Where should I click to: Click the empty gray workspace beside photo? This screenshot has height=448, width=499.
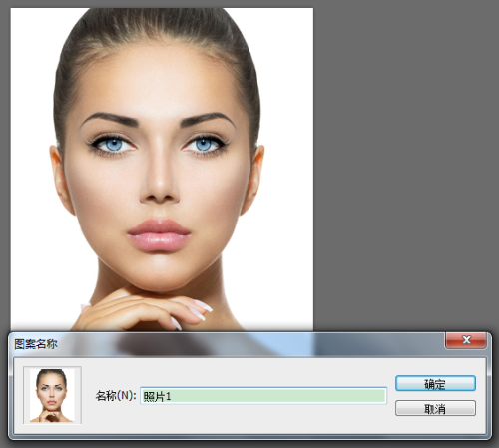pos(406,167)
